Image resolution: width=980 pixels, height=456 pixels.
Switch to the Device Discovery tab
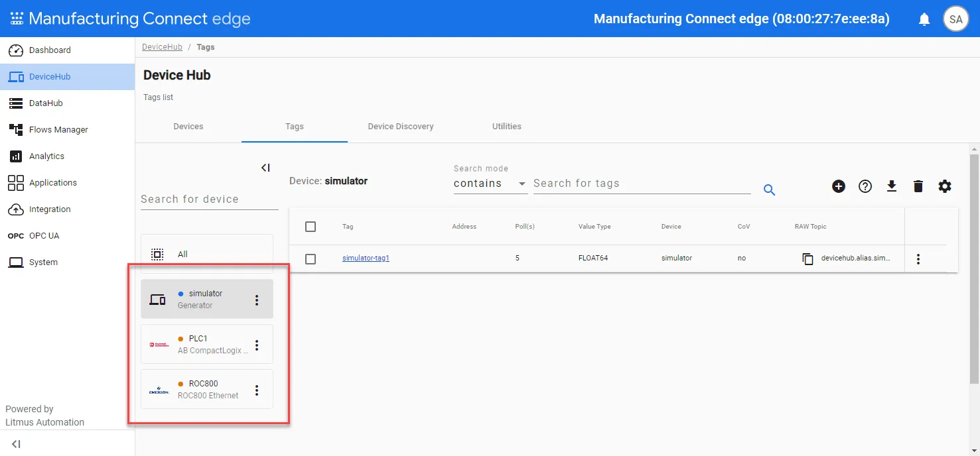(401, 127)
